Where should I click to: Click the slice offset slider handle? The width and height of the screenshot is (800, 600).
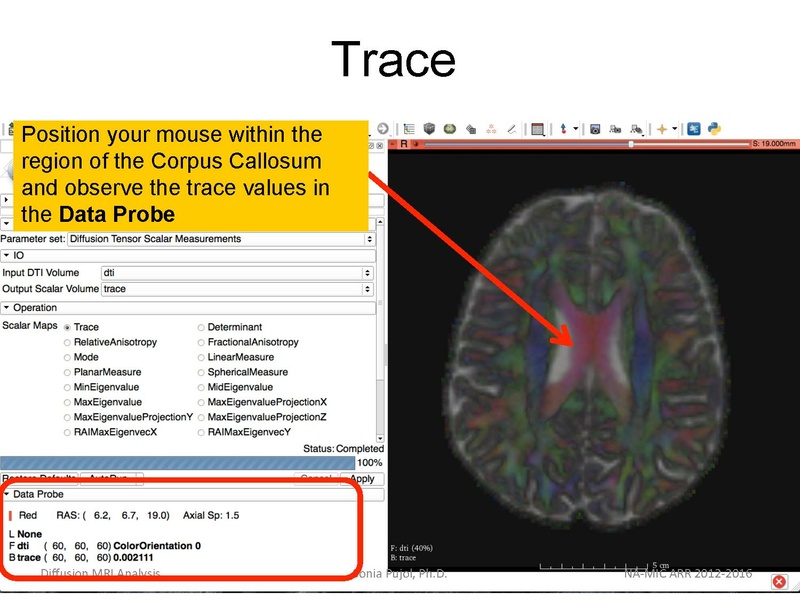pyautogui.click(x=630, y=144)
